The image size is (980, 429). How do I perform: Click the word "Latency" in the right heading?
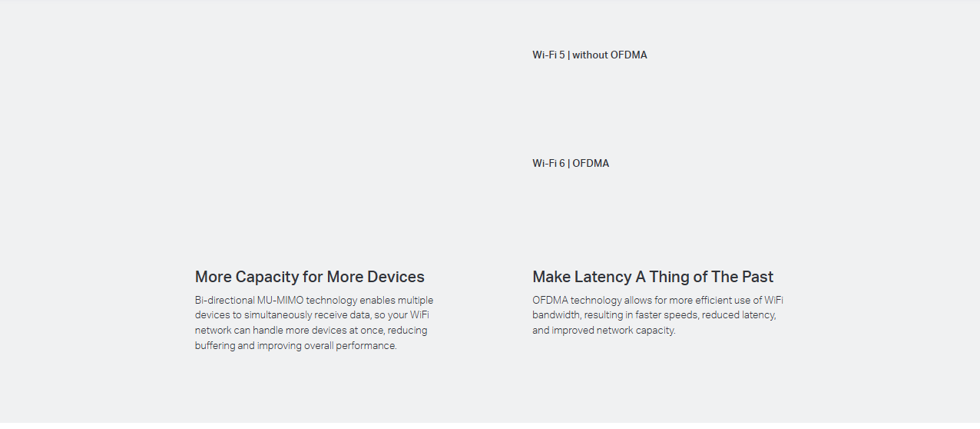pos(602,277)
